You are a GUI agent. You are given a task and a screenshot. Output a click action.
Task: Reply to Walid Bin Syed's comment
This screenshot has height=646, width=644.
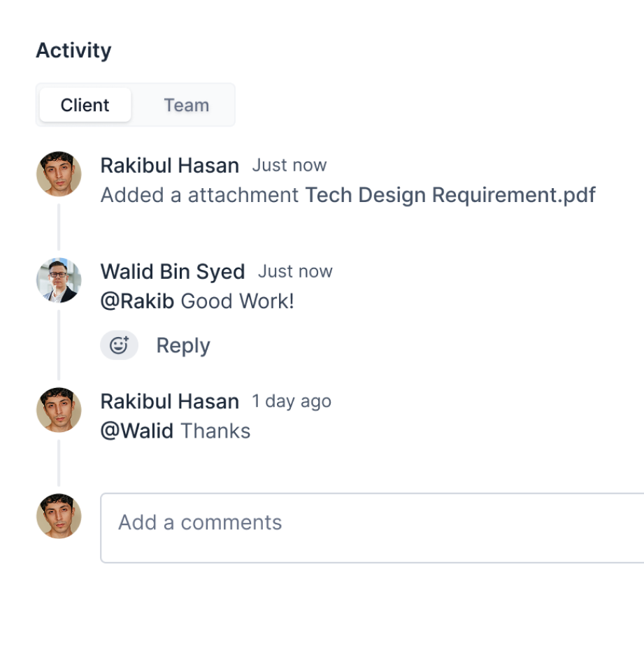click(x=183, y=345)
